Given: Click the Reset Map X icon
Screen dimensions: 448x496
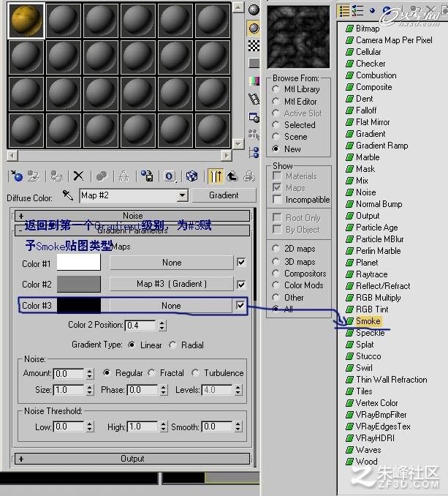Looking at the screenshot, I should [x=78, y=176].
